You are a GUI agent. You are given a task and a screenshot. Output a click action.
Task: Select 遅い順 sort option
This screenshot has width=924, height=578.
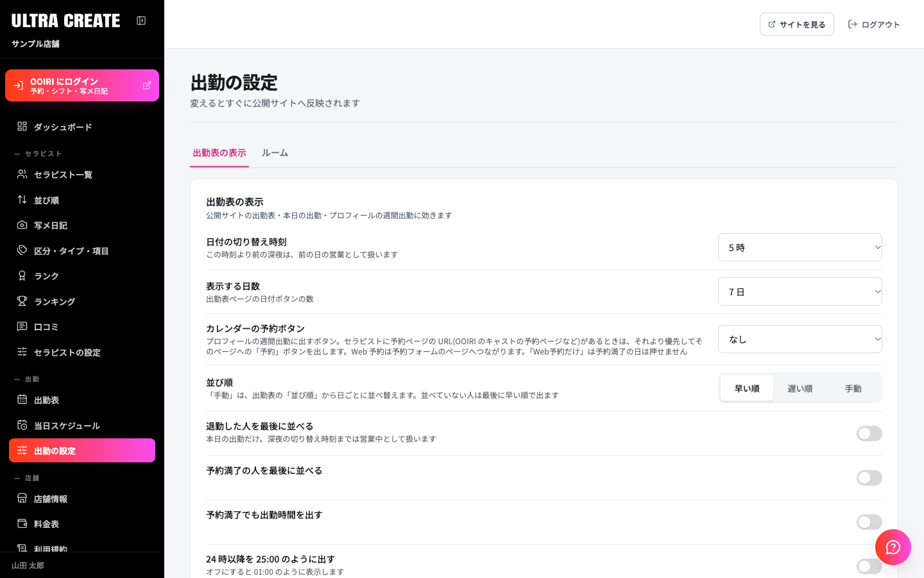click(x=800, y=388)
